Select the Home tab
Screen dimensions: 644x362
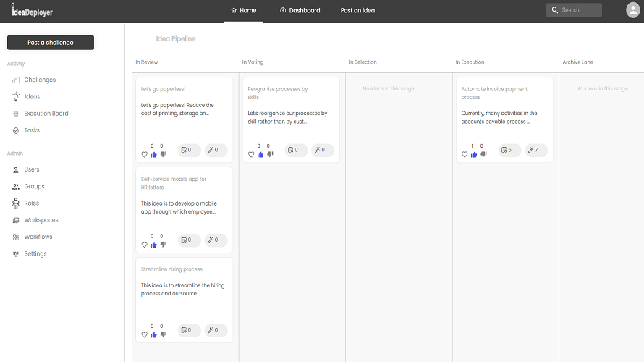pyautogui.click(x=243, y=10)
